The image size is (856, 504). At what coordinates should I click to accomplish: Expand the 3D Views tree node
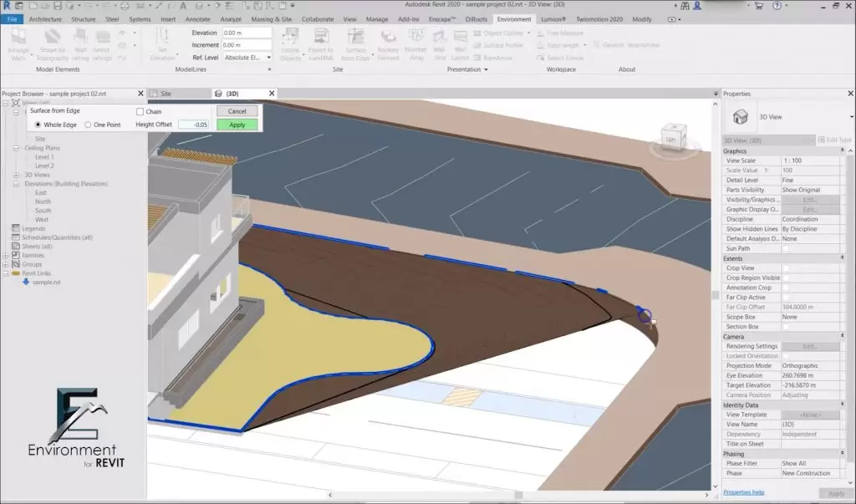click(x=17, y=175)
